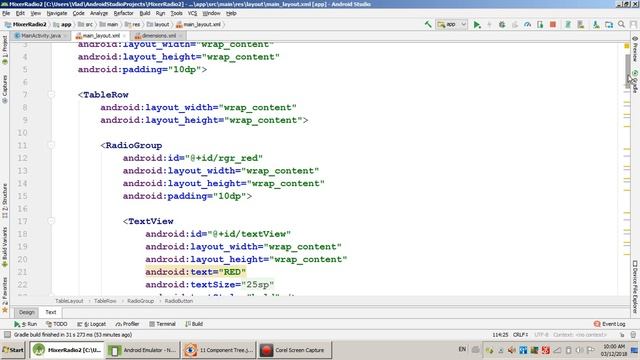640x360 pixels.
Task: Open the Profiler tool window
Action: (x=127, y=324)
